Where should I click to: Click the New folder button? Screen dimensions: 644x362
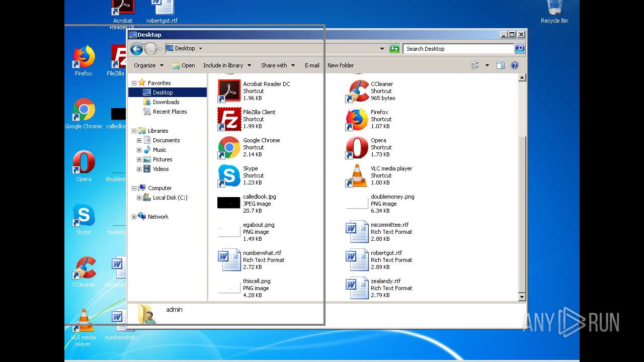pyautogui.click(x=341, y=65)
